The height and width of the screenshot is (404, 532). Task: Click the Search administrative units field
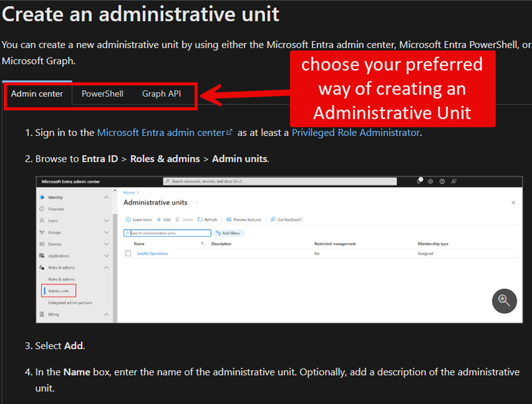point(168,233)
